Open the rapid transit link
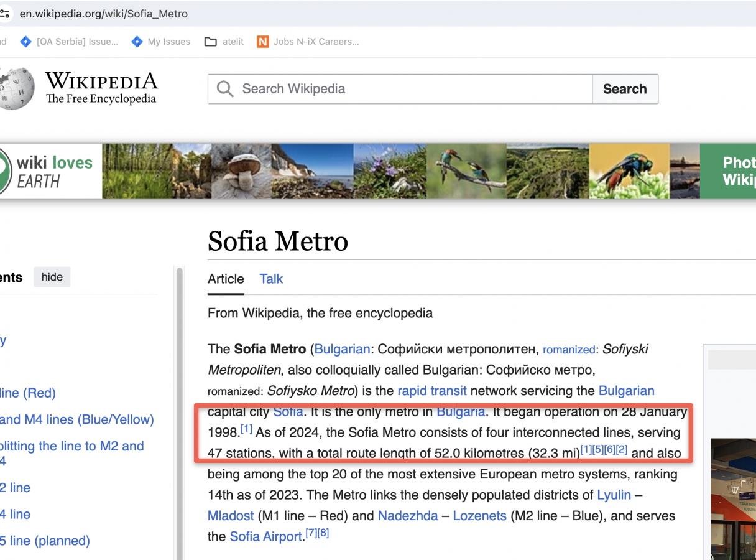This screenshot has height=560, width=756. 432,391
